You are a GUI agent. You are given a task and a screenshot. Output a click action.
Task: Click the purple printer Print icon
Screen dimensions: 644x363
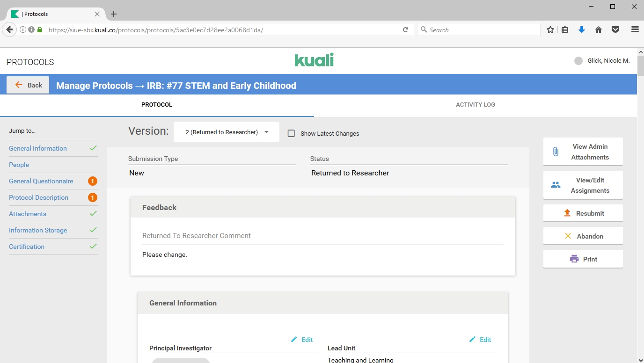coord(574,259)
